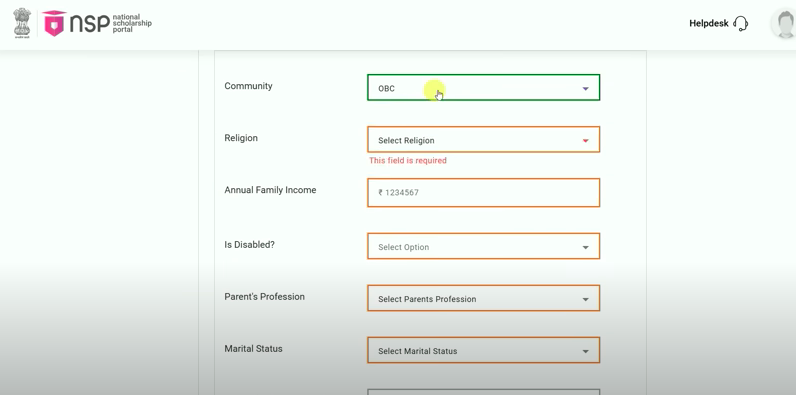Click the 'Is Disabled?' label
Screen dimensions: 796x395
tap(249, 245)
